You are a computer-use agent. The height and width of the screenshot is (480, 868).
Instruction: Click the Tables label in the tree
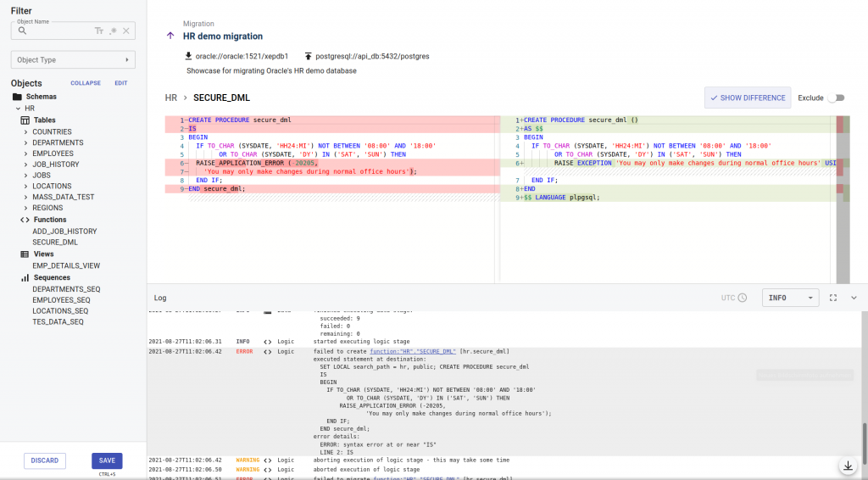[x=44, y=120]
